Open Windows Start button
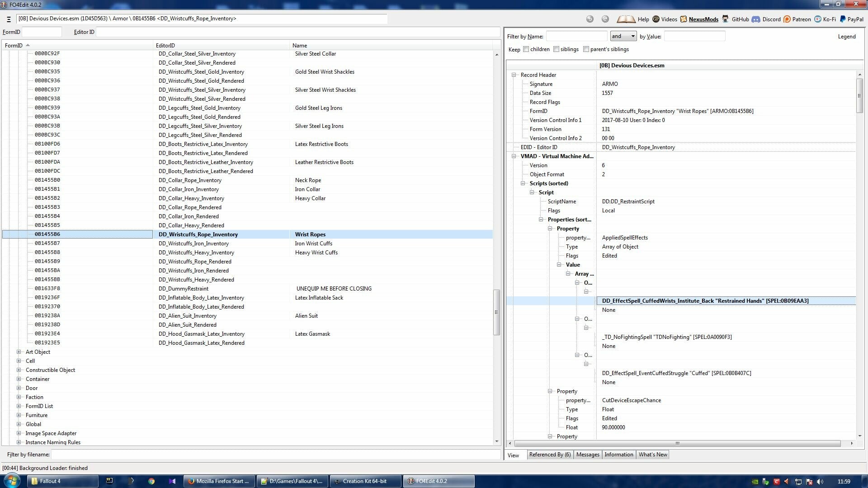Image resolution: width=868 pixels, height=488 pixels. [x=12, y=481]
